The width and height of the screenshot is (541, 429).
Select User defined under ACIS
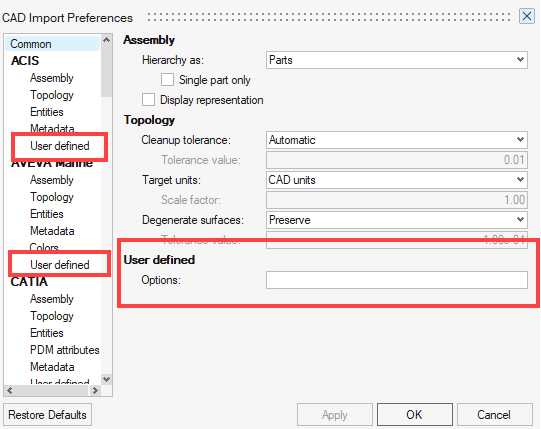coord(60,146)
